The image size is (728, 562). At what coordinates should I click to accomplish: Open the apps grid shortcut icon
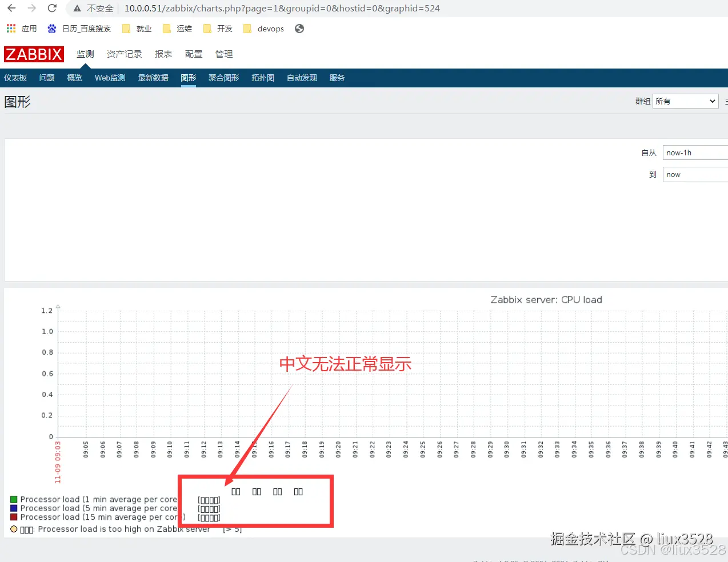11,29
